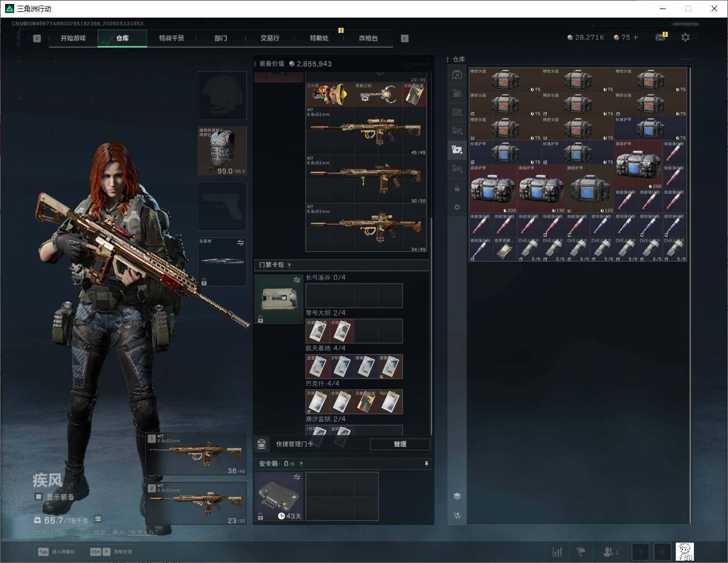Click the lock icon on the safe box
Image resolution: width=728 pixels, height=563 pixels.
pyautogui.click(x=260, y=516)
